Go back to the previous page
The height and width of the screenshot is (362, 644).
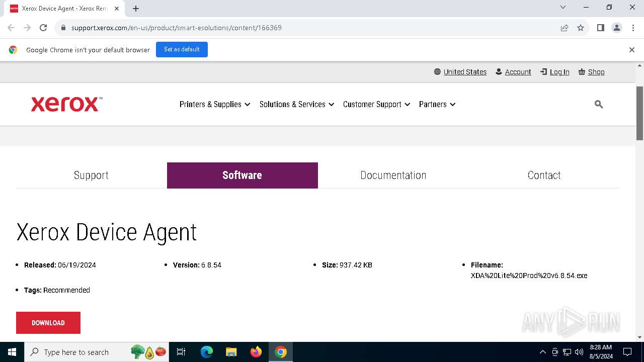(x=11, y=28)
